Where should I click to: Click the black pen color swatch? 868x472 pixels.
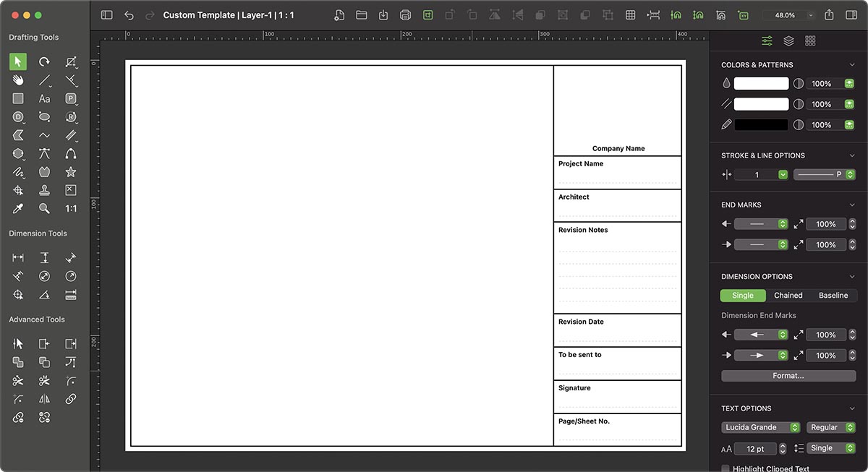pos(761,124)
